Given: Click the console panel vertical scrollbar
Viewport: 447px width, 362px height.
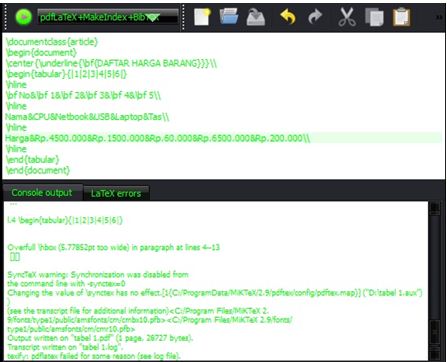Looking at the screenshot, I should pos(435,280).
